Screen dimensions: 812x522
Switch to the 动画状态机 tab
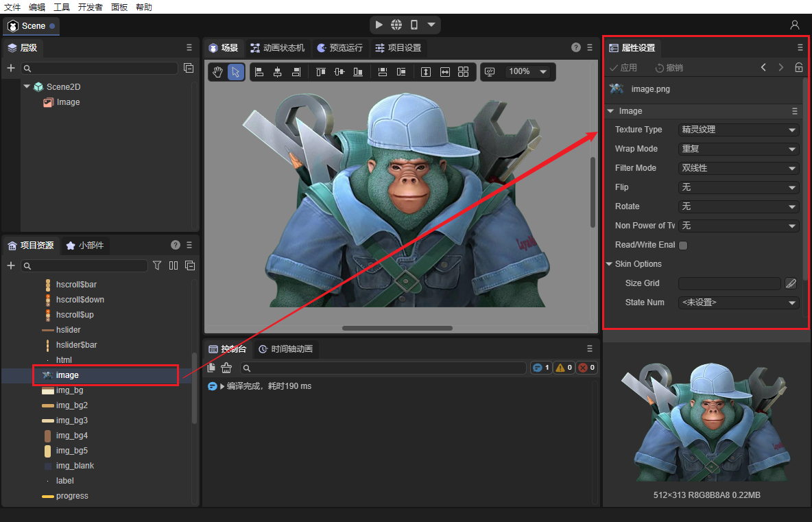278,47
